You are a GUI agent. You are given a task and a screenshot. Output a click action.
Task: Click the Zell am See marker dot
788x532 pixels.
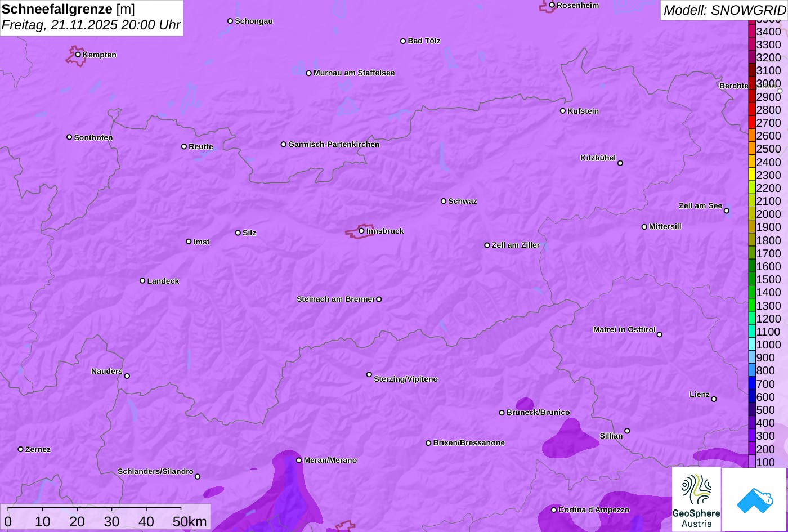[x=726, y=211]
